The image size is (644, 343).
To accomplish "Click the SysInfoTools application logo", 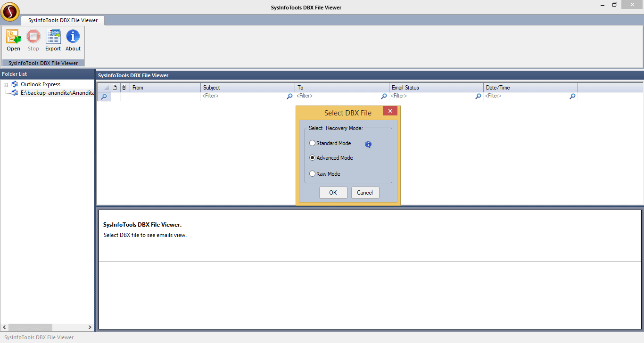I will pos(10,12).
